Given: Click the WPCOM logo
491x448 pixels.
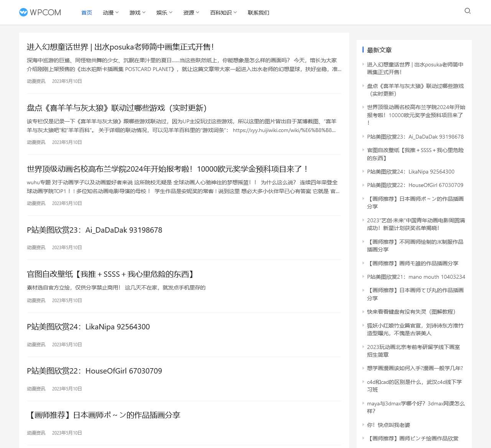Looking at the screenshot, I should 40,12.
